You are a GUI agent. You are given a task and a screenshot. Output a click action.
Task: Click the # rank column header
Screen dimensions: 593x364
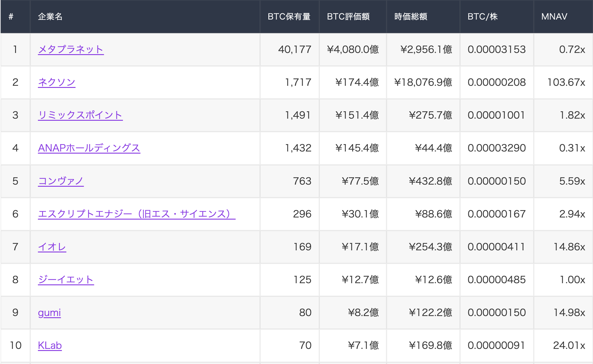click(15, 17)
